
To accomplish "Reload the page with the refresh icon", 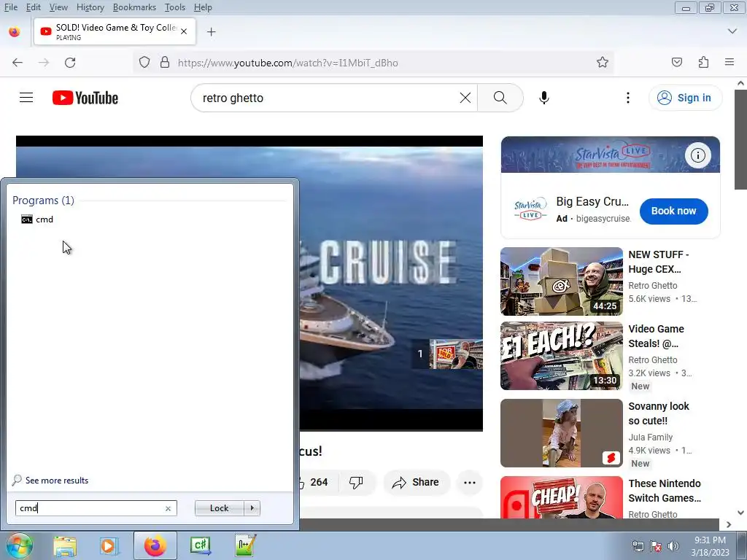I will pyautogui.click(x=70, y=63).
